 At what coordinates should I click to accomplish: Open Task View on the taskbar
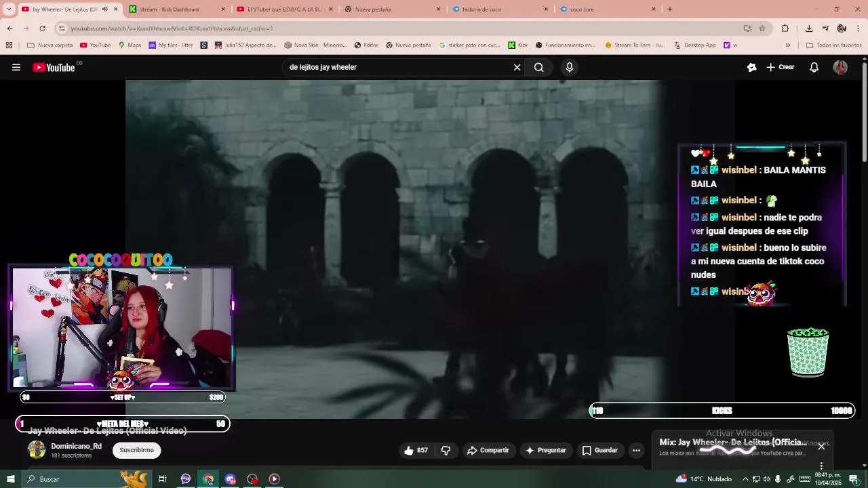coord(163,479)
